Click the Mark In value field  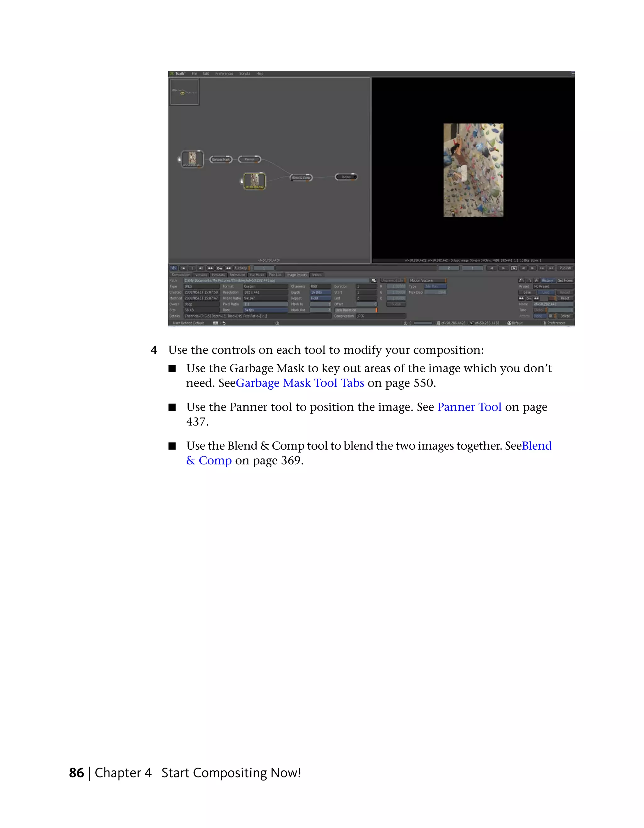[x=321, y=304]
